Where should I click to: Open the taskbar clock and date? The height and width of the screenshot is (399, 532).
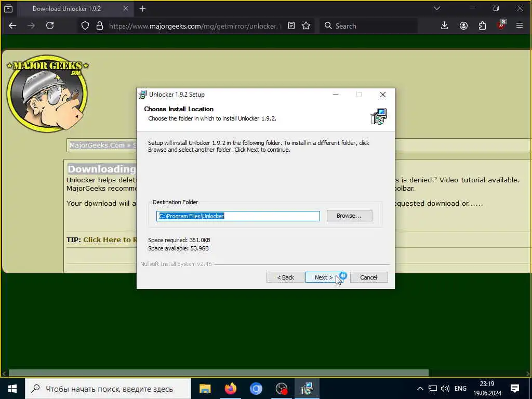click(x=487, y=389)
